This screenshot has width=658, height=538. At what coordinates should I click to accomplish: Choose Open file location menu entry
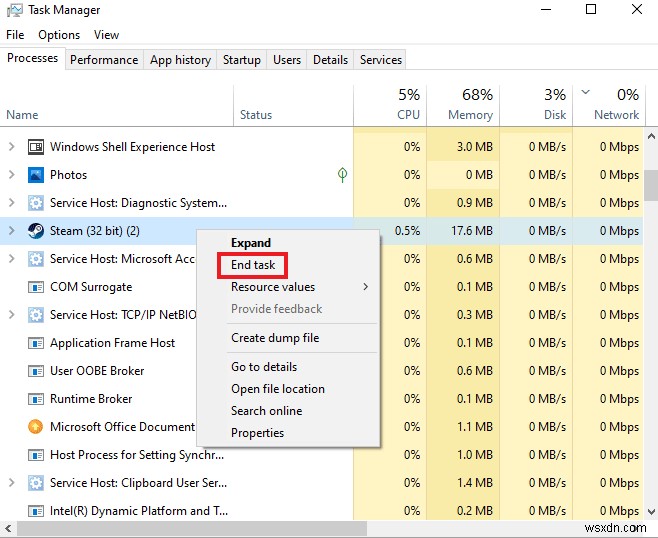coord(278,389)
